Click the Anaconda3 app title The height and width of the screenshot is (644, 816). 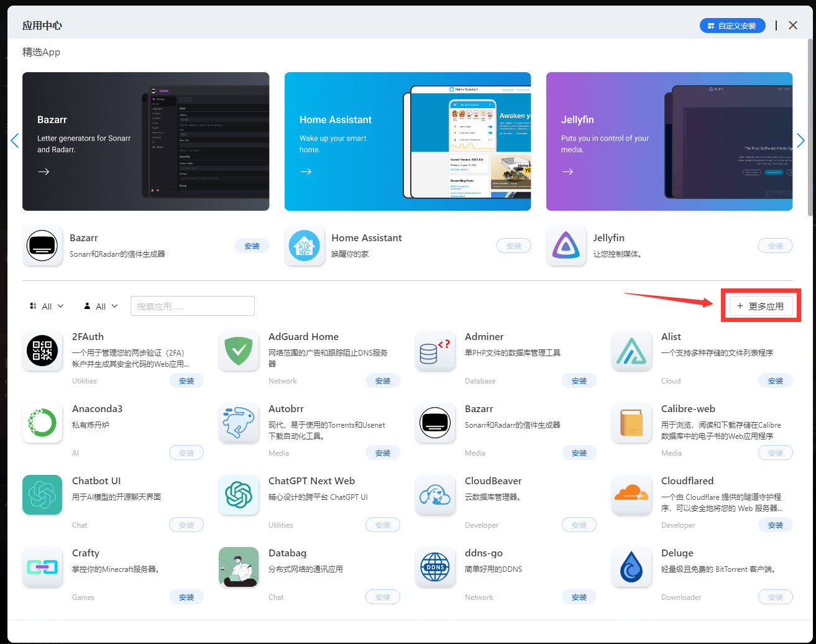tap(97, 409)
